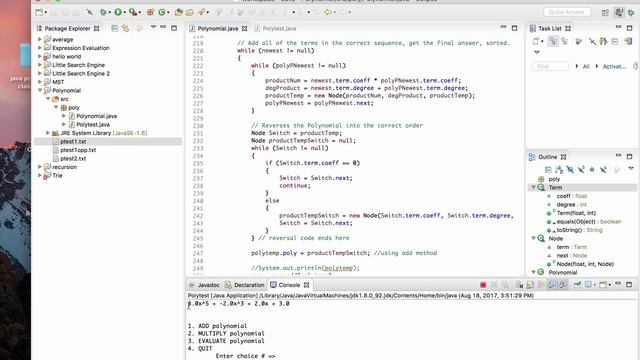Click Collapse All icon in Task List
The width and height of the screenshot is (640, 360).
615,41
